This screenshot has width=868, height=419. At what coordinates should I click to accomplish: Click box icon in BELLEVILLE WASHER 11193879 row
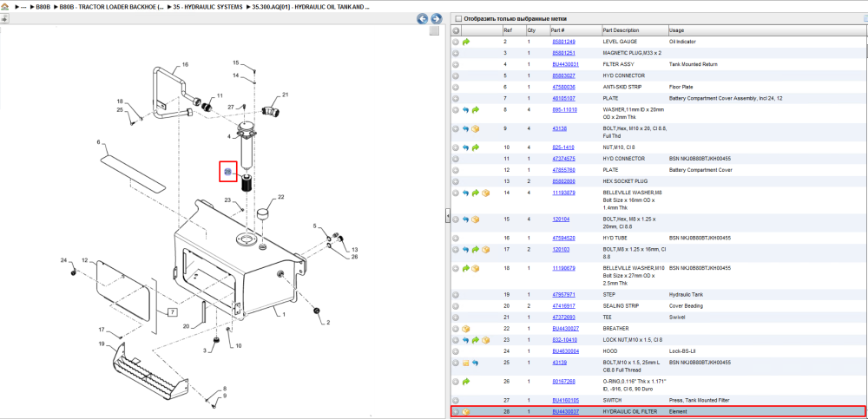pos(485,193)
